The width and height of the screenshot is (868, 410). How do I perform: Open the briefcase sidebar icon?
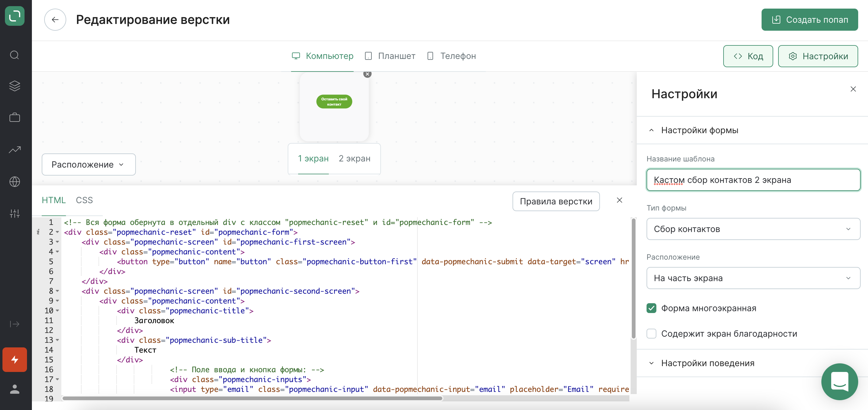click(x=14, y=118)
